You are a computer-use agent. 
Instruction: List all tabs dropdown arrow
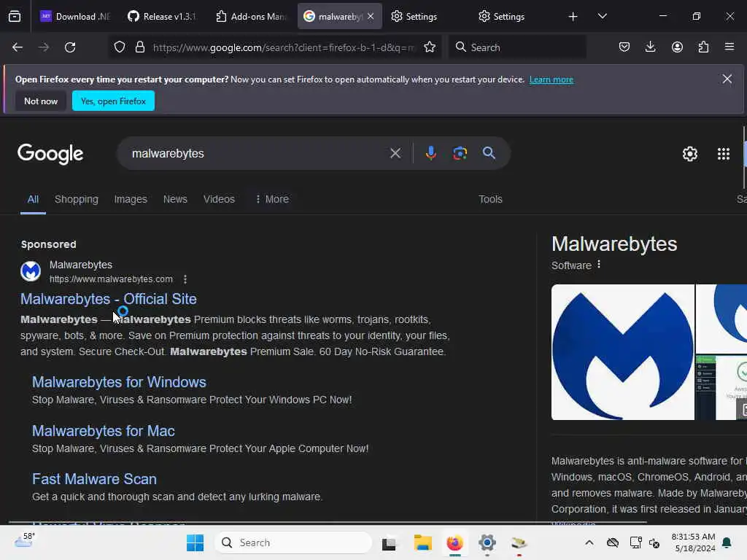(602, 16)
